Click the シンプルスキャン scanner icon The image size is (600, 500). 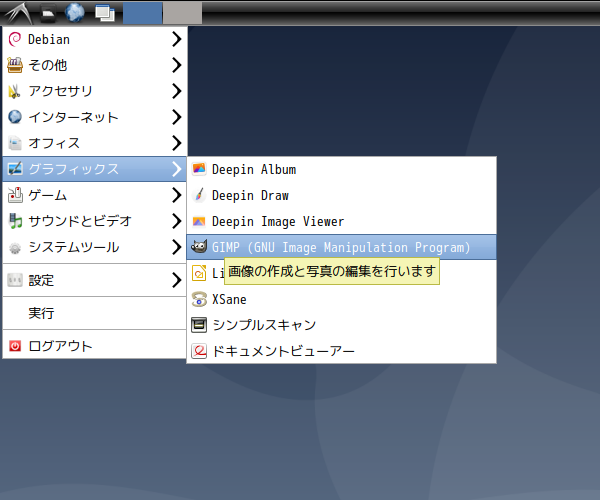tap(199, 325)
